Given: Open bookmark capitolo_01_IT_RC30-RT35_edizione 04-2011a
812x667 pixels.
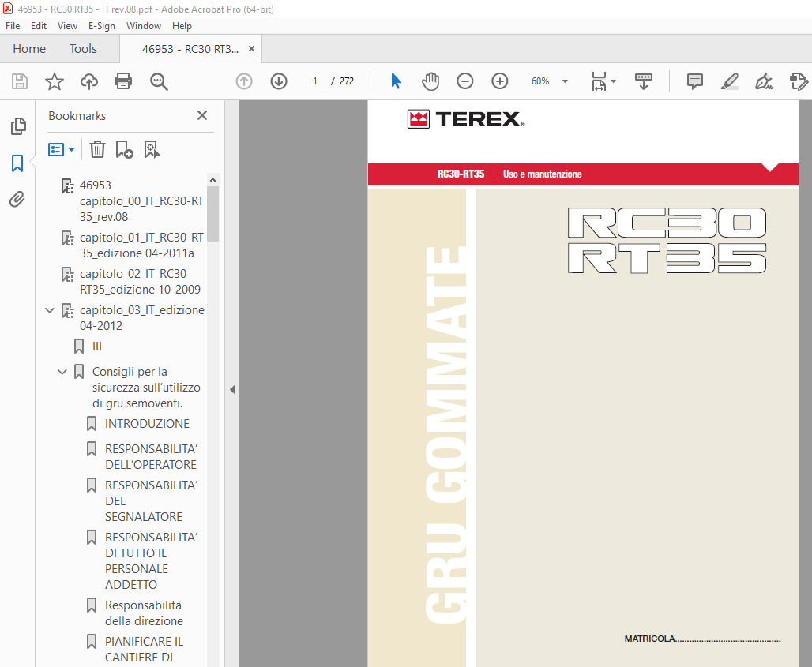Looking at the screenshot, I should point(141,245).
